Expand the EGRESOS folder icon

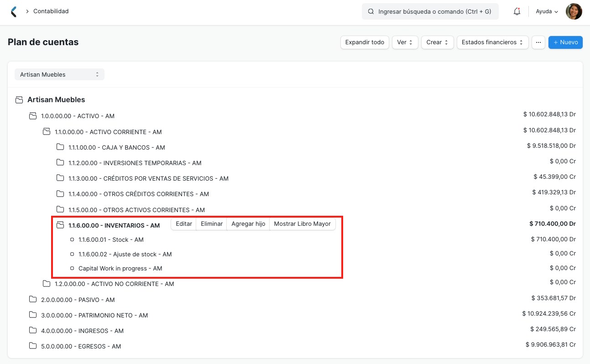[33, 346]
